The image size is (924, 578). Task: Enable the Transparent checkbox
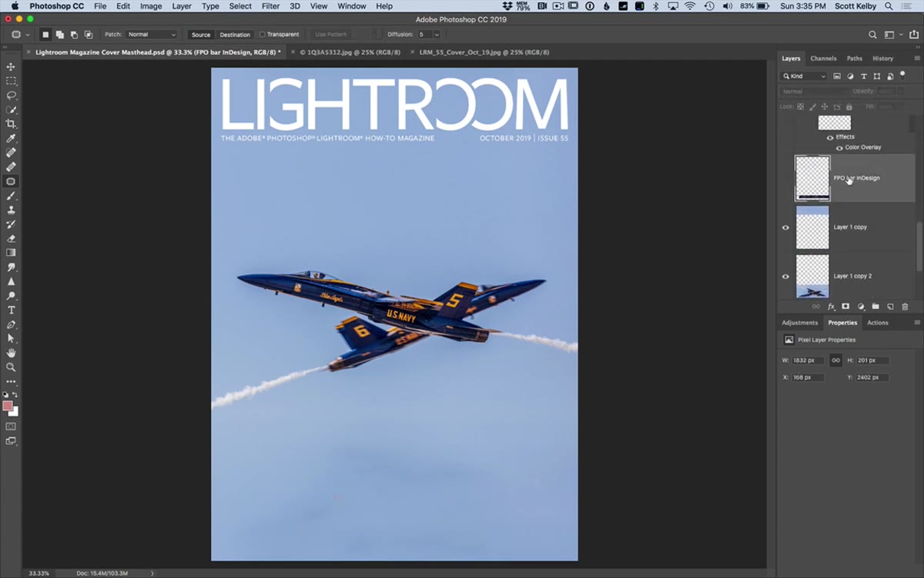pos(263,35)
